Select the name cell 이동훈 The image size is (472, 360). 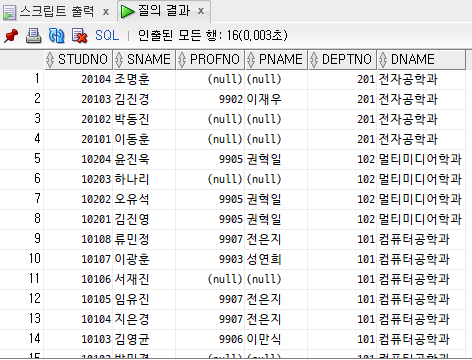pyautogui.click(x=144, y=139)
